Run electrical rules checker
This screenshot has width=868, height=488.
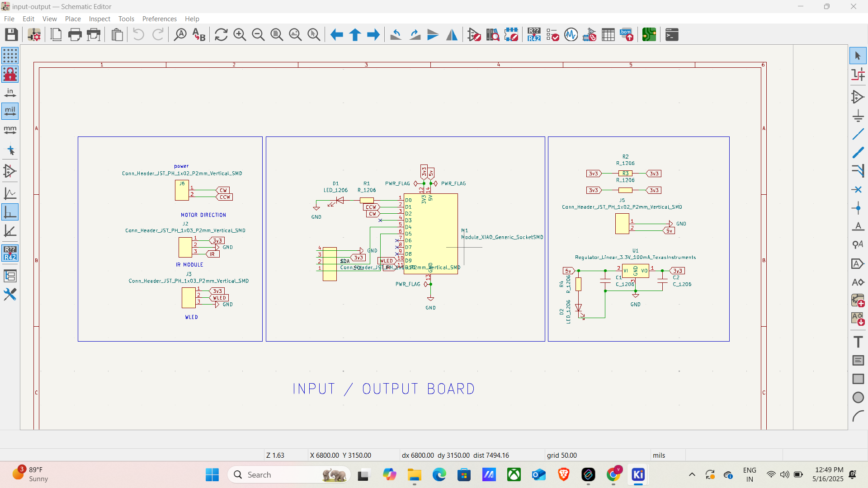[x=552, y=35]
